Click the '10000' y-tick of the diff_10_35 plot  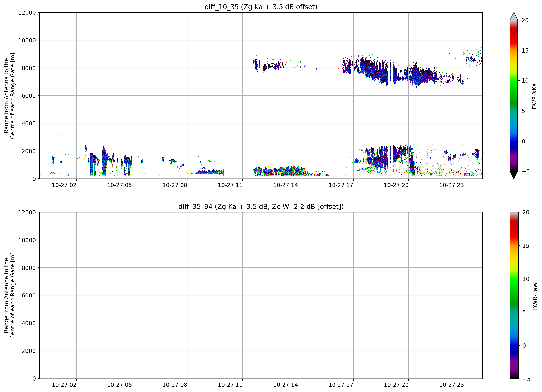[27, 41]
